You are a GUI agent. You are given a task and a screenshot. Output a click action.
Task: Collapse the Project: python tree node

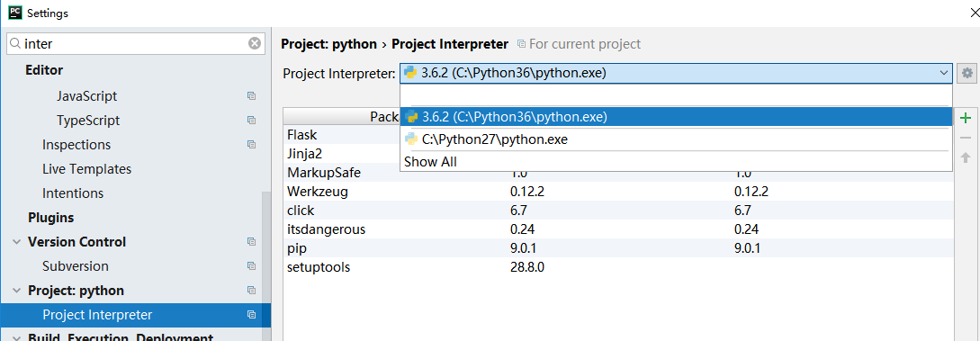15,291
